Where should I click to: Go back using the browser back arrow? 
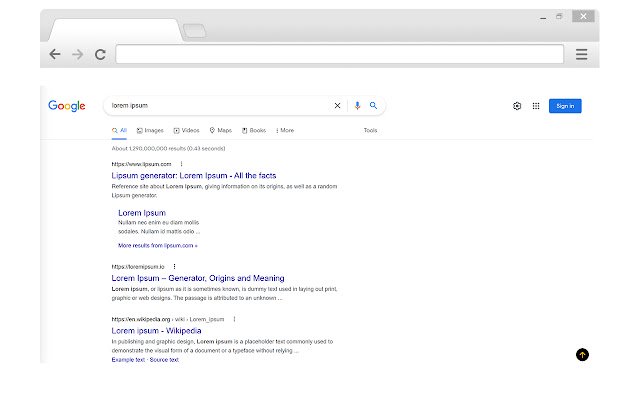coord(55,54)
